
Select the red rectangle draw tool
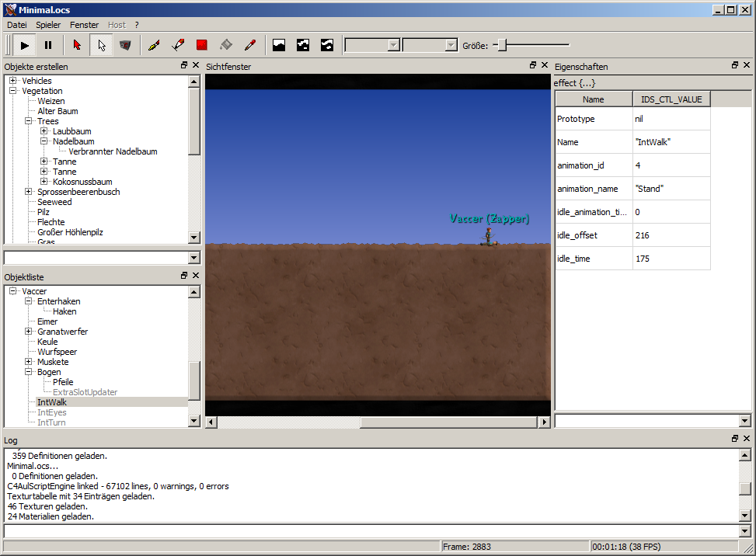point(201,45)
